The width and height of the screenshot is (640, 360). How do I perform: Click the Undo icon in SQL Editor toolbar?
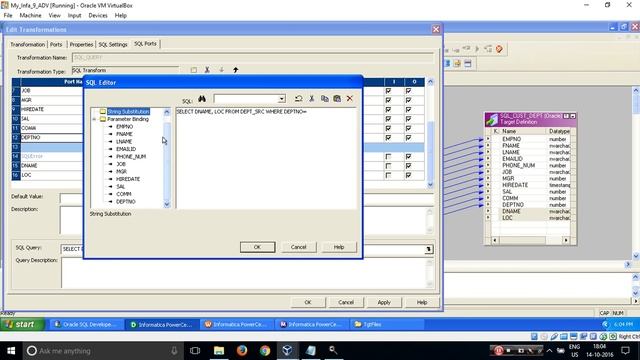[298, 99]
